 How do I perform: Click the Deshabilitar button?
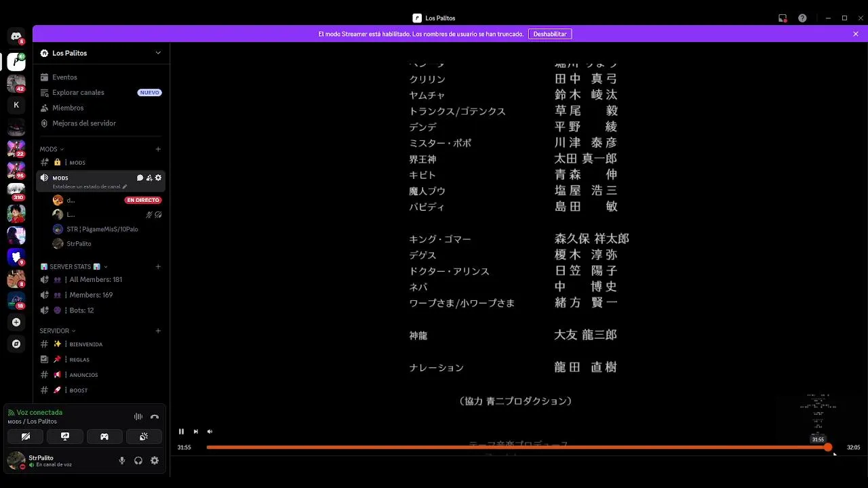tap(549, 34)
